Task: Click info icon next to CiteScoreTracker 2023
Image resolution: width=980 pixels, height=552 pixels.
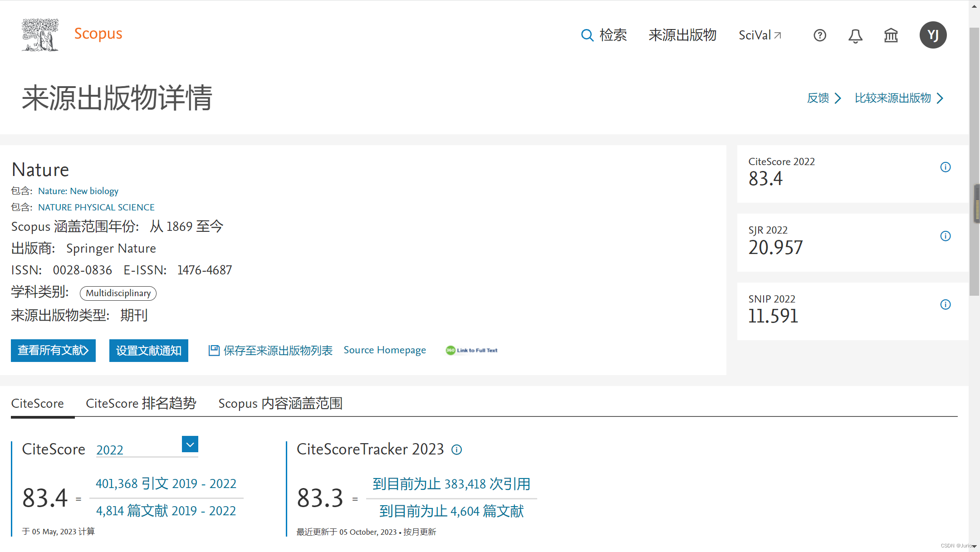Action: click(456, 449)
